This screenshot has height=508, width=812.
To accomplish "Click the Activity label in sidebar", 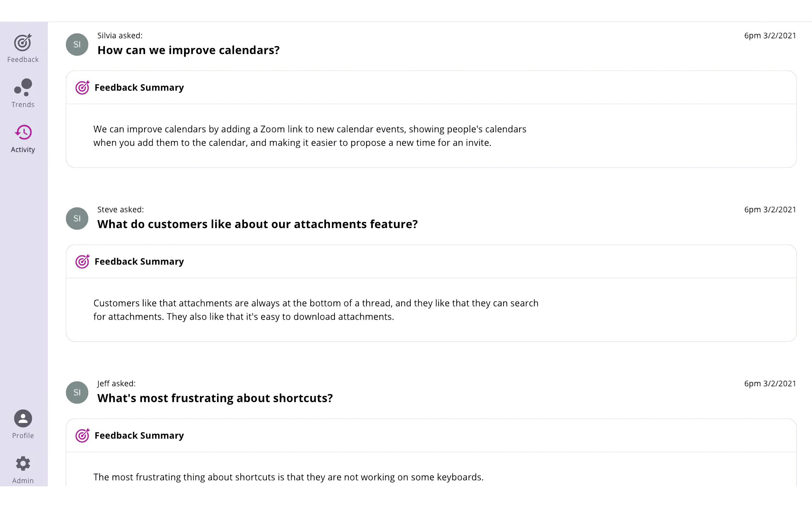I will pos(23,150).
